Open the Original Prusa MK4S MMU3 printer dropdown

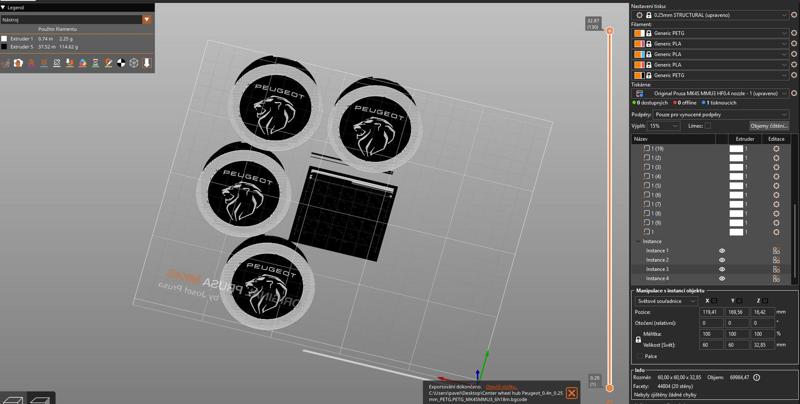pos(712,93)
